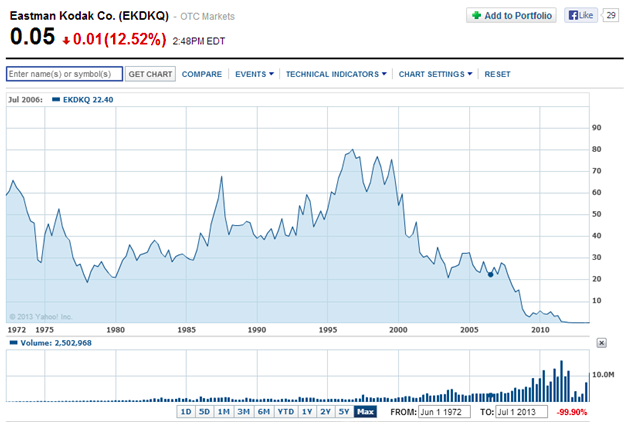Click the red 0.01(12.52%) change text

119,39
